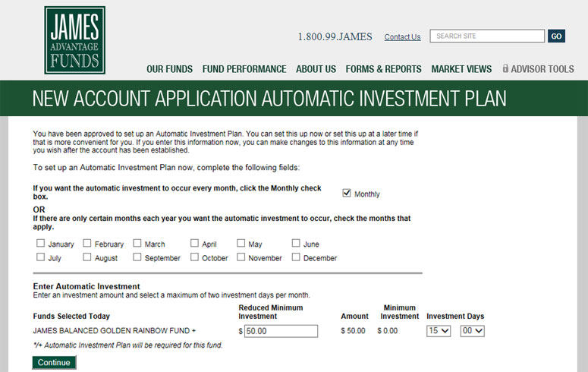Select the April checkbox

(x=194, y=243)
